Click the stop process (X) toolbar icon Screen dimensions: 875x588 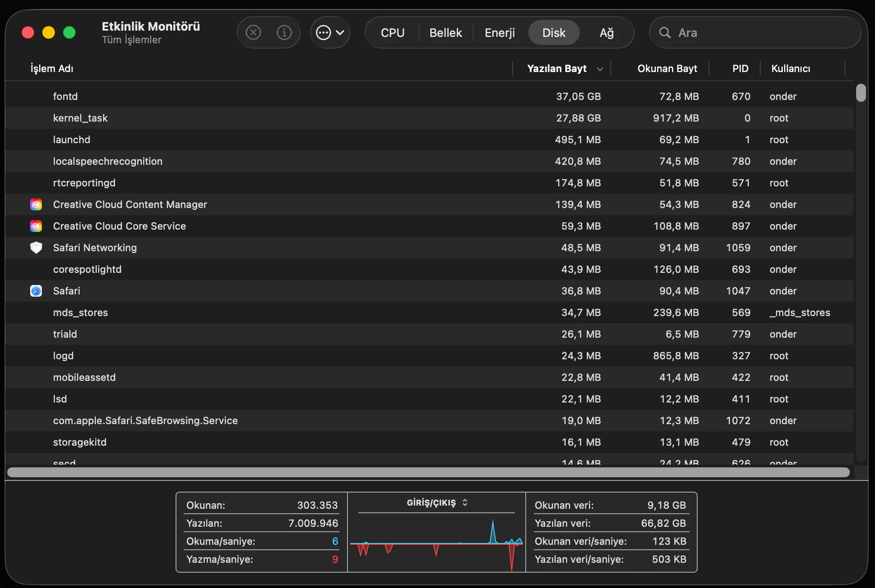point(253,32)
